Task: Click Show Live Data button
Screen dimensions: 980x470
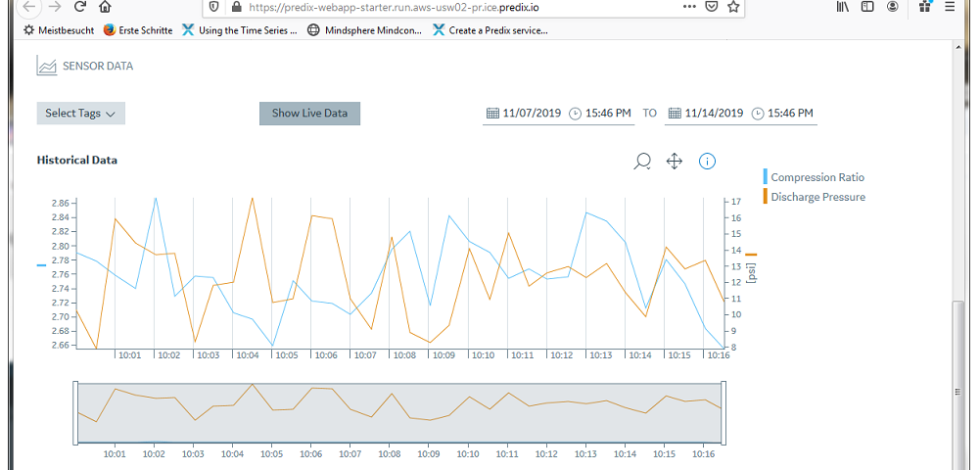Action: 309,114
